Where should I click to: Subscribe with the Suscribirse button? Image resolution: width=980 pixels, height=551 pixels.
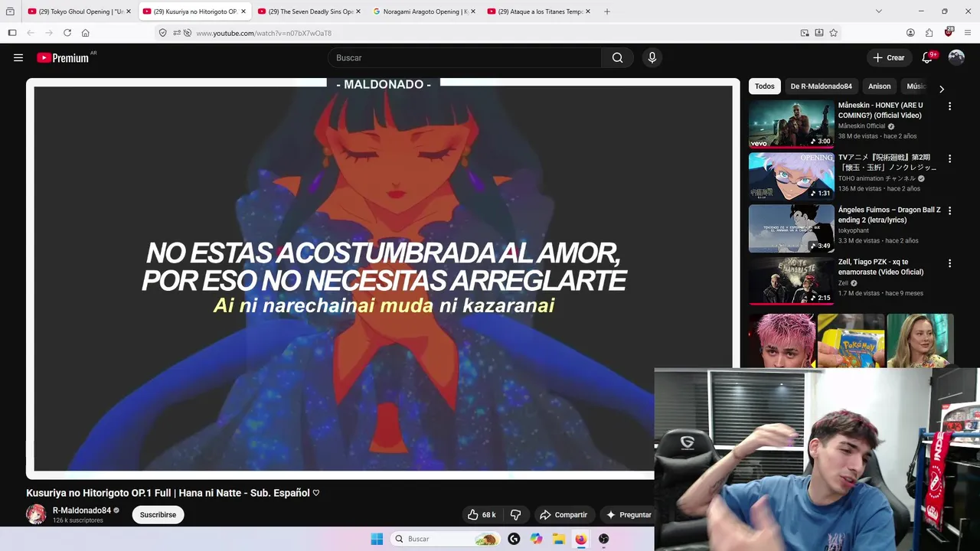click(158, 515)
